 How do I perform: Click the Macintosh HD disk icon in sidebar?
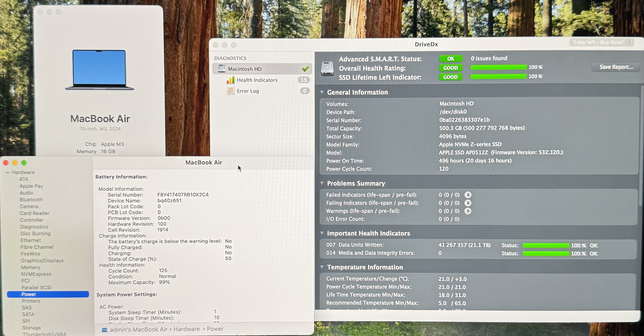coord(221,68)
